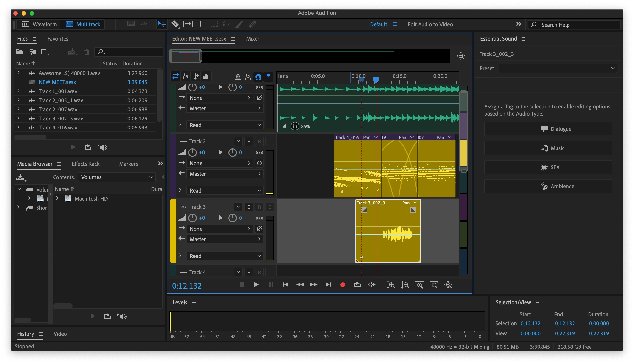Switch to the Mixer tab

252,39
